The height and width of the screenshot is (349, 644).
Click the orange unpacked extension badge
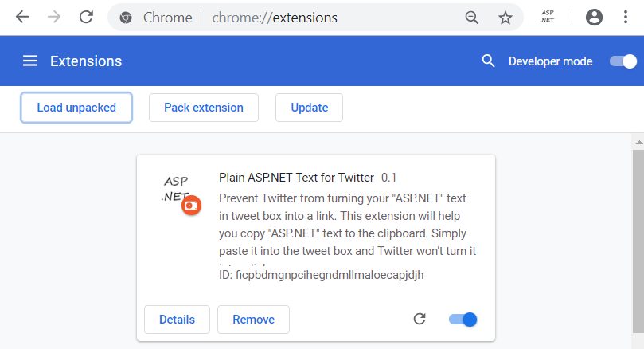pyautogui.click(x=191, y=205)
